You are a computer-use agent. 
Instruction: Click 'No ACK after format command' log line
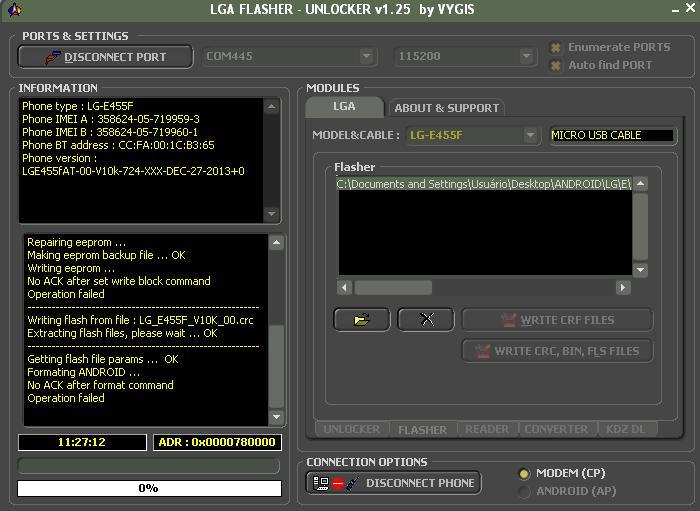[x=100, y=385]
